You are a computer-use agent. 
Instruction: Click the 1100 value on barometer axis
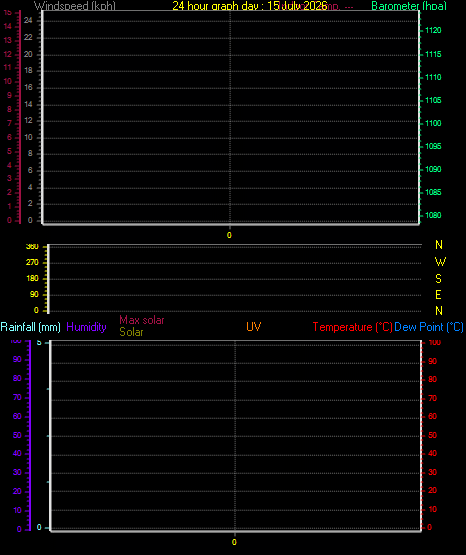[x=433, y=123]
